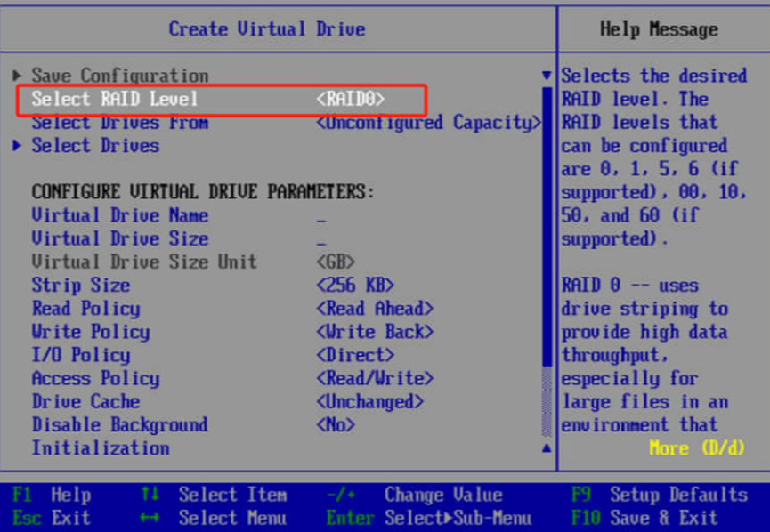Open the Select RAID Level dropdown
The width and height of the screenshot is (770, 532).
[x=351, y=100]
